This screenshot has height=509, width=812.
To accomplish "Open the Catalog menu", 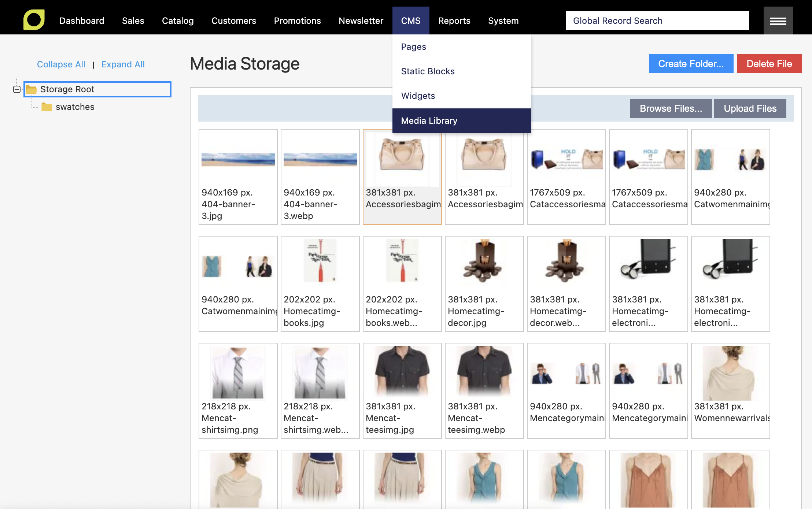I will pyautogui.click(x=178, y=21).
